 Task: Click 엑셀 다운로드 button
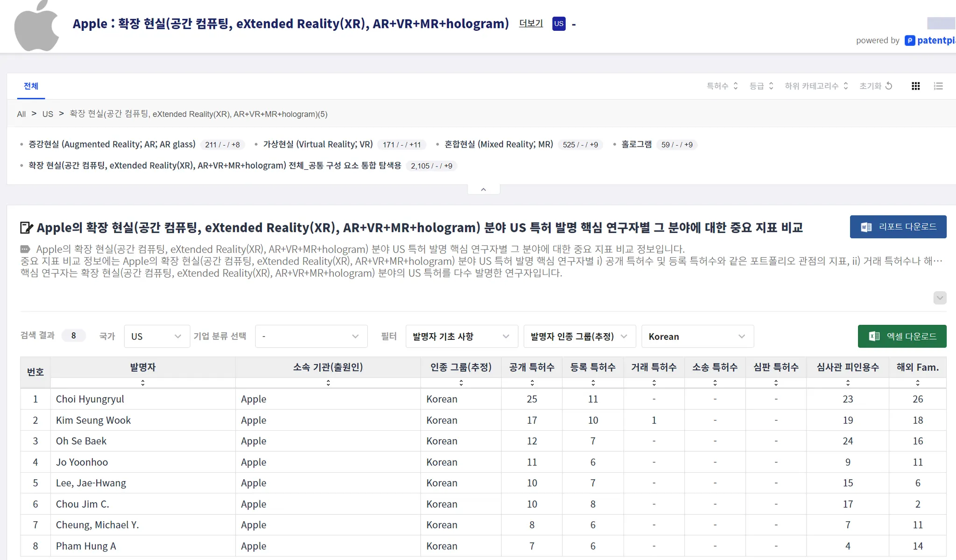tap(901, 336)
